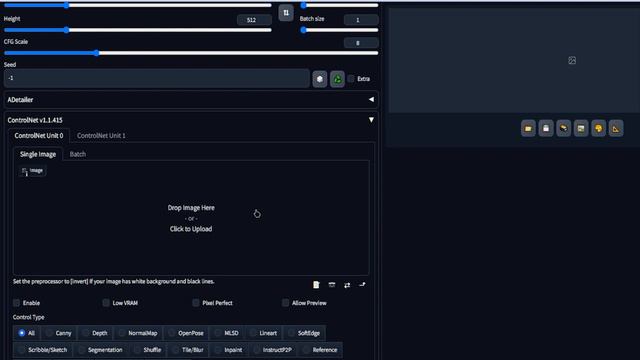Pick the NormalMap control type

point(138,333)
